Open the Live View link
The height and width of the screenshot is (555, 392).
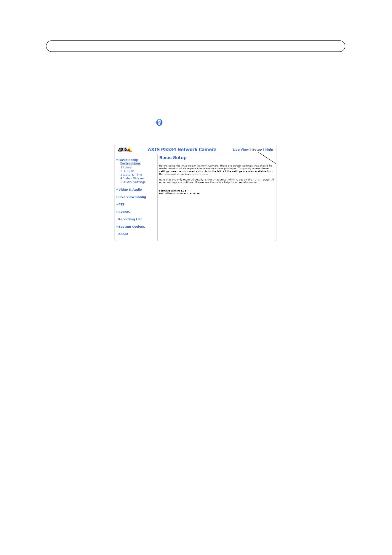click(241, 150)
